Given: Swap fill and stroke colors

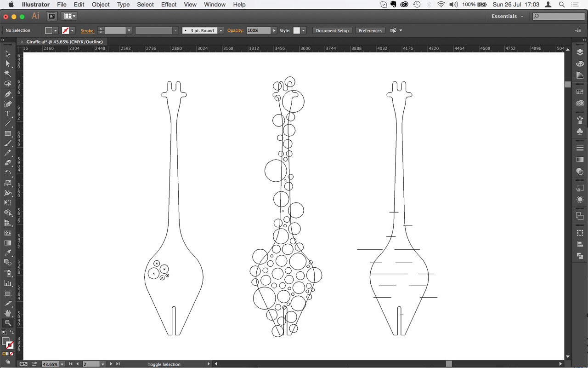Looking at the screenshot, I should click(x=12, y=332).
